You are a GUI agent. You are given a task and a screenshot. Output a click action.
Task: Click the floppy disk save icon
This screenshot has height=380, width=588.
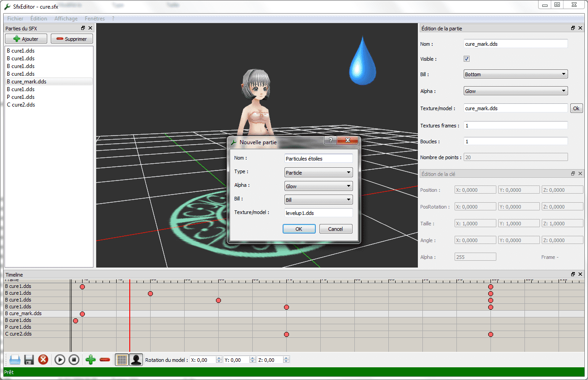click(29, 360)
